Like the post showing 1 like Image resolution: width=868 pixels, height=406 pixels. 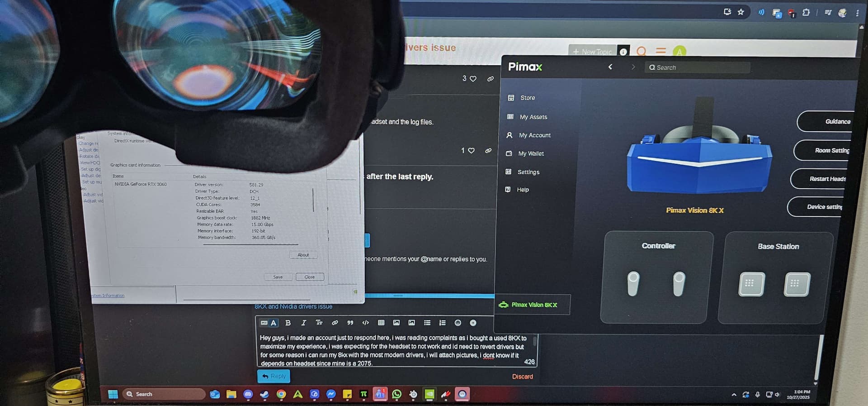[x=471, y=151]
